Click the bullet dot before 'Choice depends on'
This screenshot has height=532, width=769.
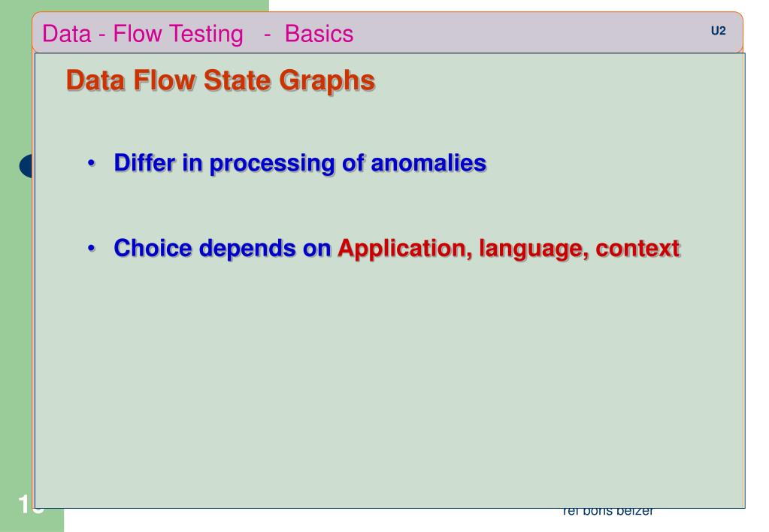[91, 249]
